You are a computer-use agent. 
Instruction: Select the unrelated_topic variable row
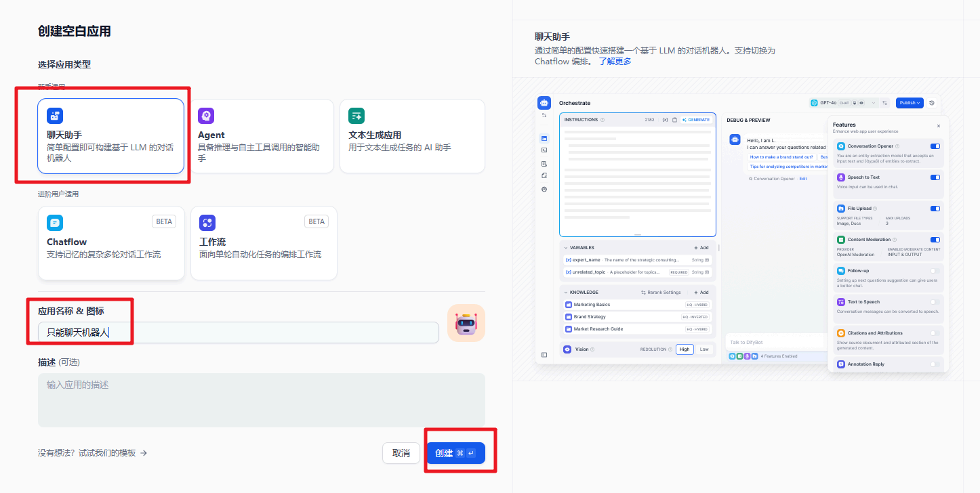[x=638, y=272]
